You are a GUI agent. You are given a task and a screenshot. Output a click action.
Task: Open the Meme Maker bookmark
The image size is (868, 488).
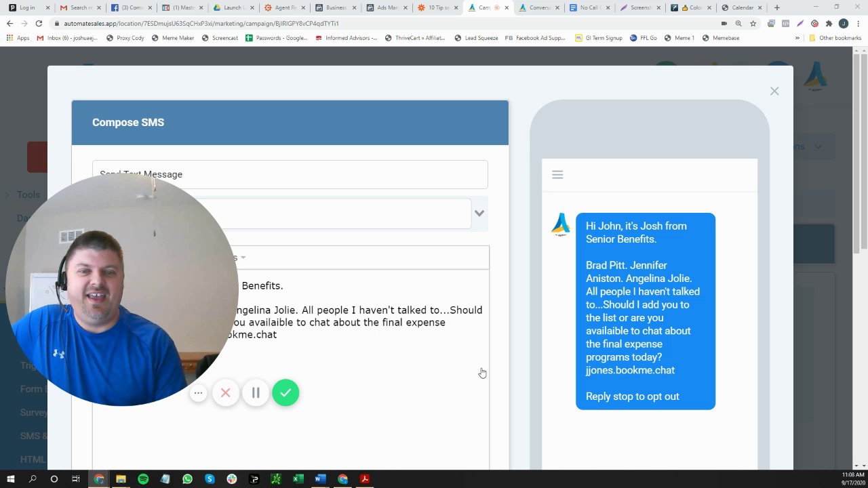click(x=173, y=38)
